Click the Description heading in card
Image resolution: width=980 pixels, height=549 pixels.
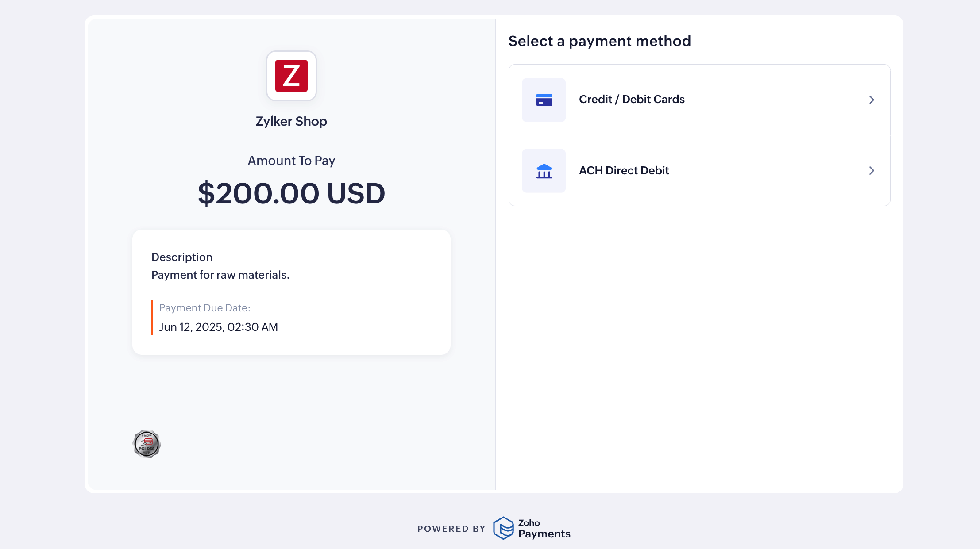click(182, 257)
